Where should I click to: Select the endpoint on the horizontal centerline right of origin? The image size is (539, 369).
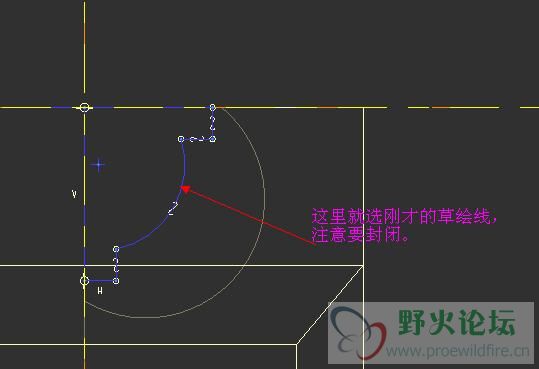212,108
